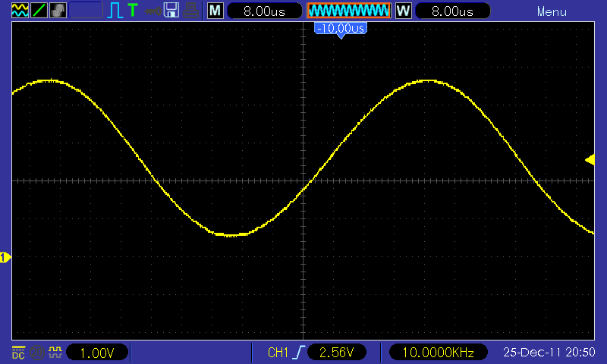Click the floppy disk save icon
607x364 pixels.
pos(172,11)
